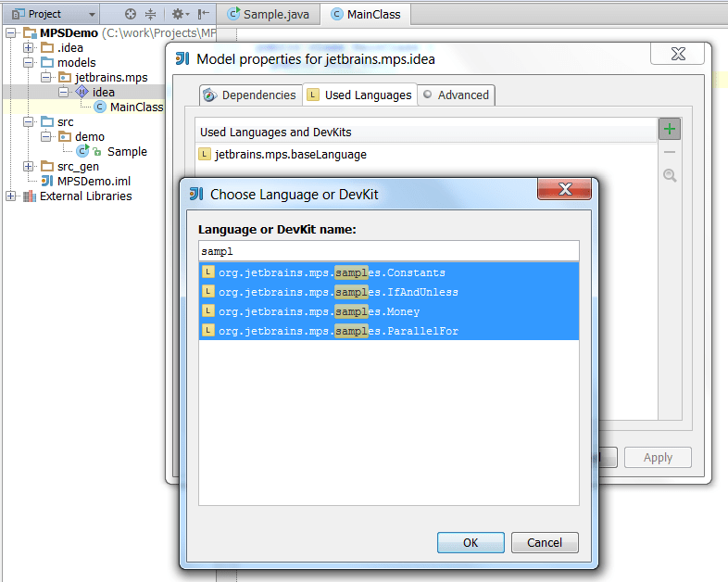Select org.jetbrains.mps.samples.IfAndUnless

click(389, 292)
